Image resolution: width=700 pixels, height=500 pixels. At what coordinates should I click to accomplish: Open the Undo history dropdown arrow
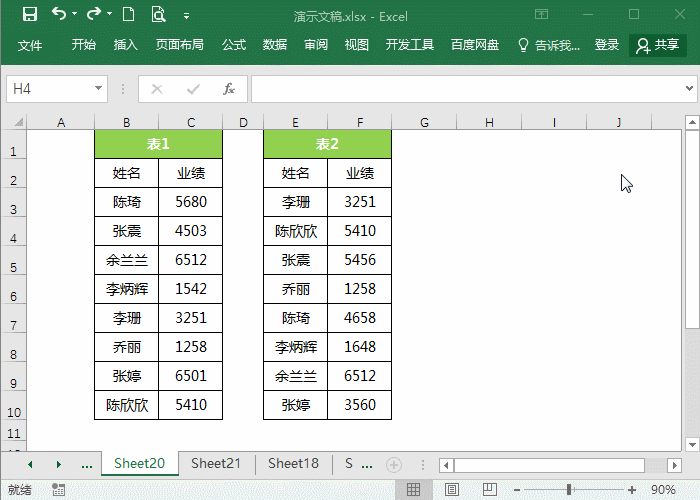pyautogui.click(x=75, y=14)
